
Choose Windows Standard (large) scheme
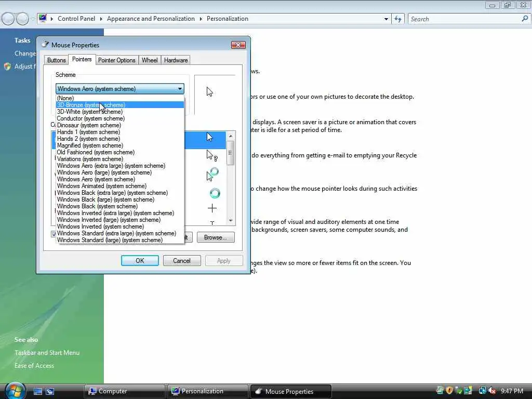(120, 240)
